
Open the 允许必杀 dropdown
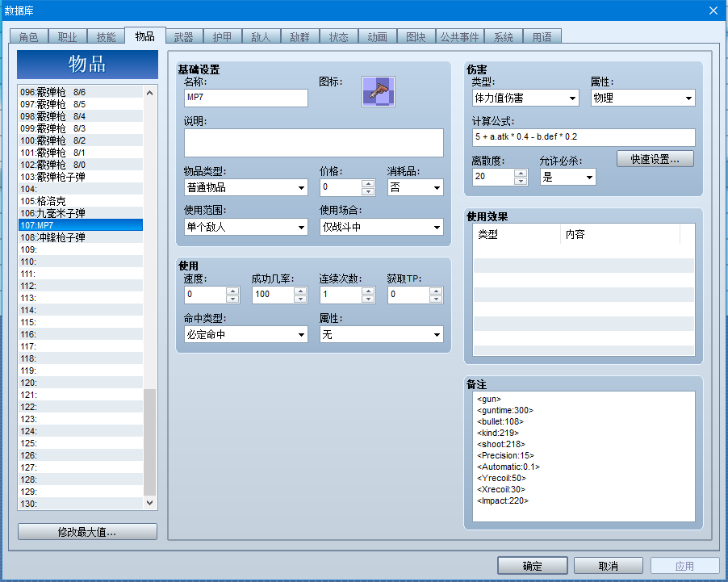pyautogui.click(x=567, y=177)
